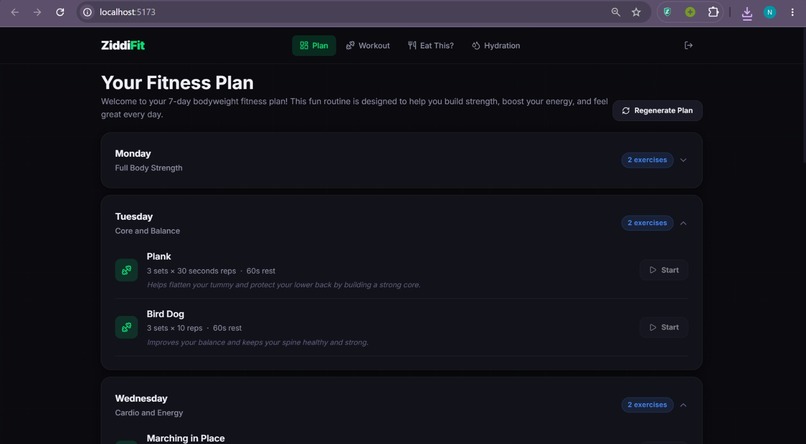
Task: Click Tuesday's 2 exercises badge
Action: click(x=647, y=223)
